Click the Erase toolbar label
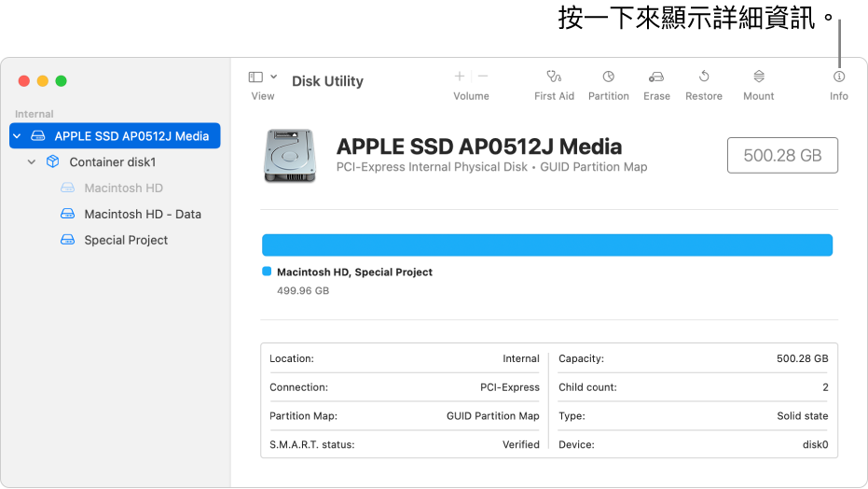This screenshot has width=868, height=489. (656, 96)
